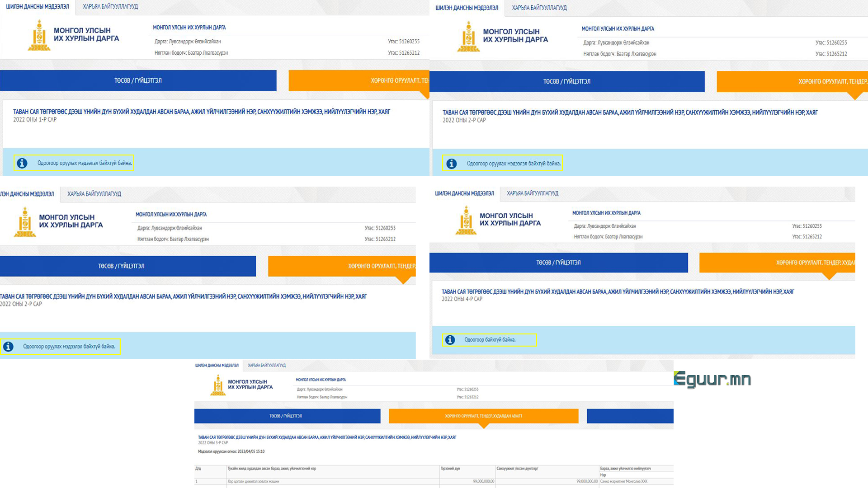Click ТӨСӨВ / ГҮЙЦЭТГЭЛ button in 4-Р САР panel
Viewport: 868px width, 488px height.
(558, 263)
